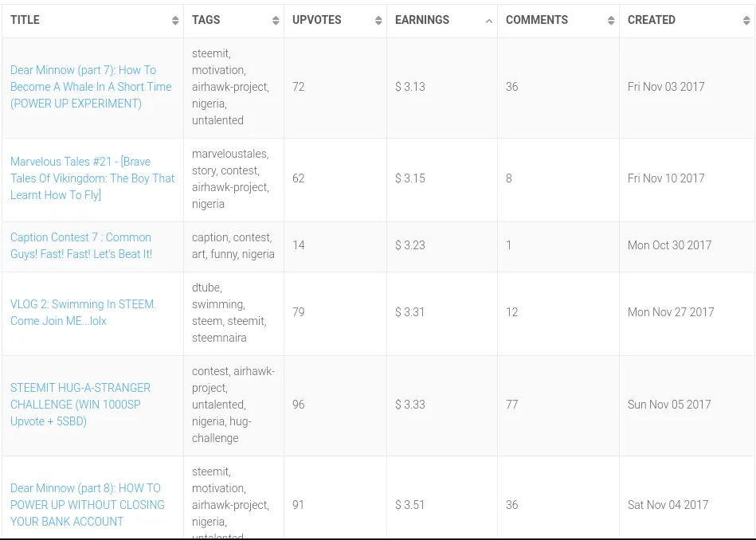Screen dimensions: 756x540
Task: Click upvotes count 14
Action: 299,245
